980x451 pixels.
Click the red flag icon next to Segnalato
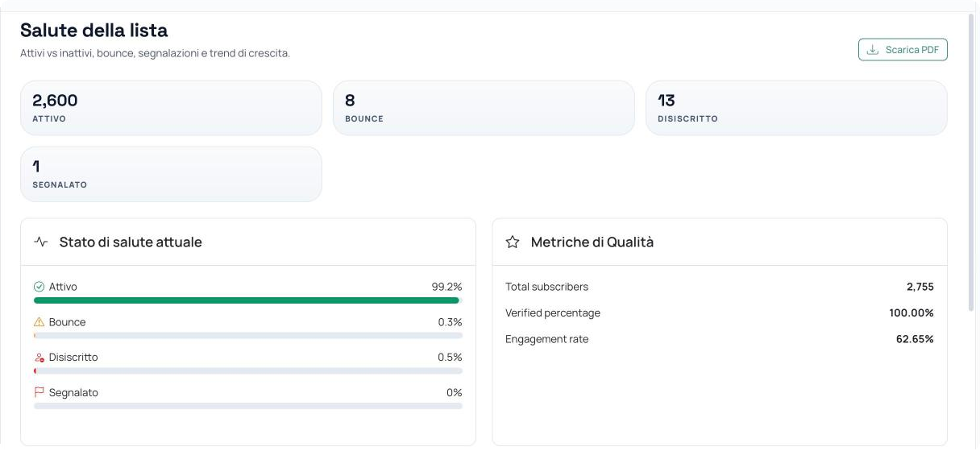tap(39, 393)
